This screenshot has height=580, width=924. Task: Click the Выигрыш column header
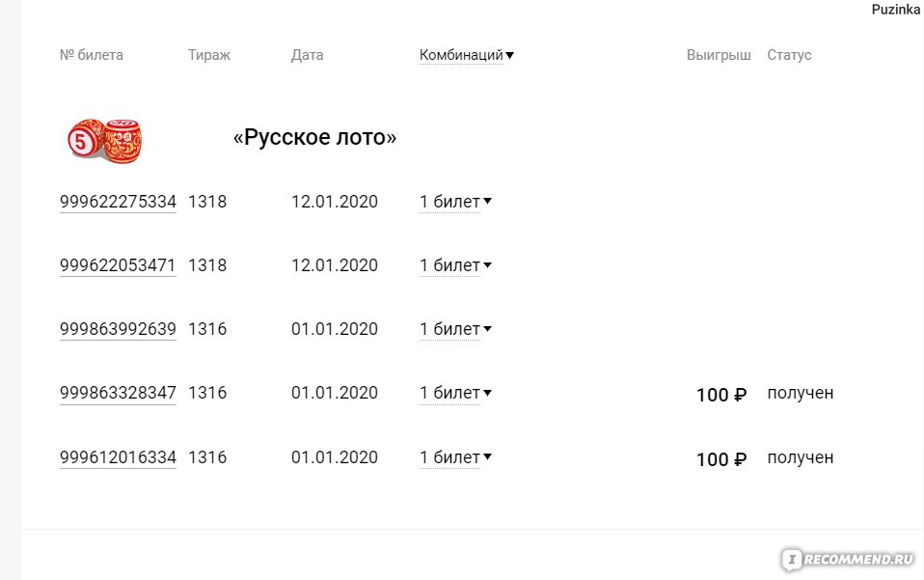(719, 55)
